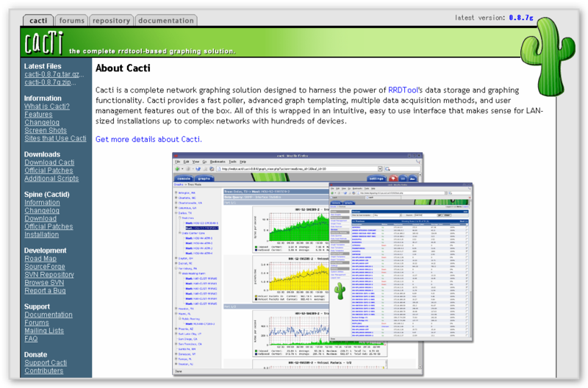This screenshot has height=388, width=588.
Task: Open the What is Cacti? page
Action: 47,106
